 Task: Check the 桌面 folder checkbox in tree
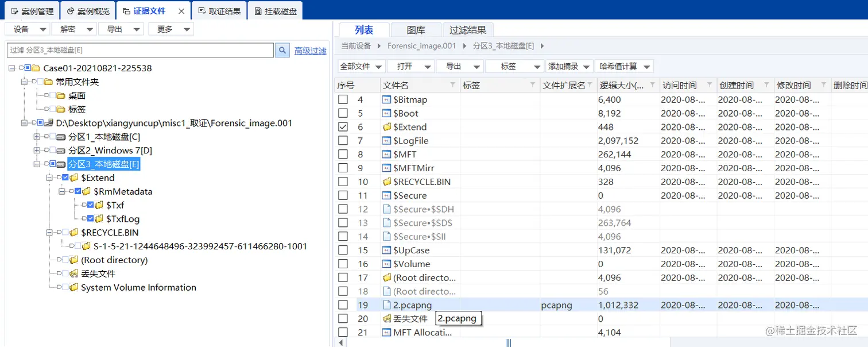click(53, 96)
